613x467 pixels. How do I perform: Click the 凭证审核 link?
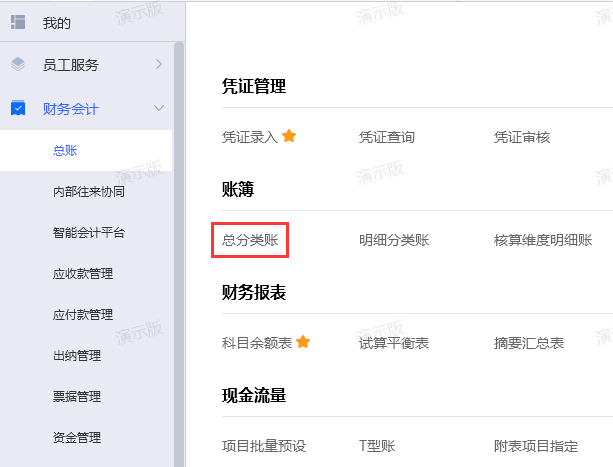522,137
